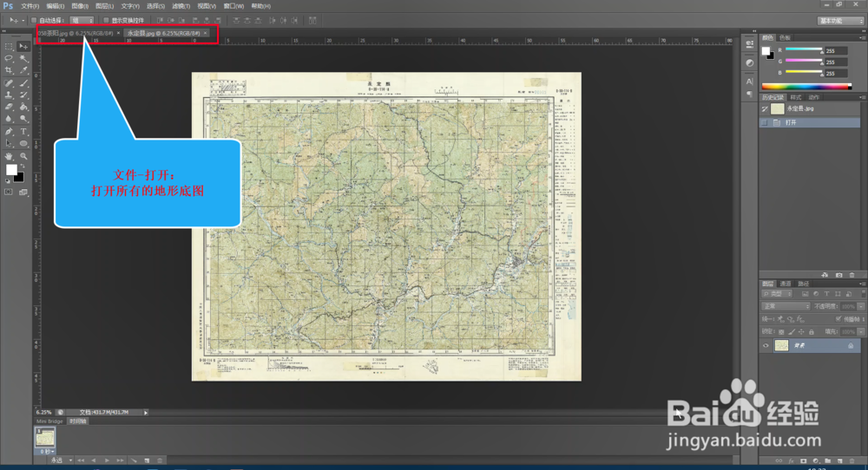
Task: Open layer filter 类型 dropdown
Action: pyautogui.click(x=778, y=294)
